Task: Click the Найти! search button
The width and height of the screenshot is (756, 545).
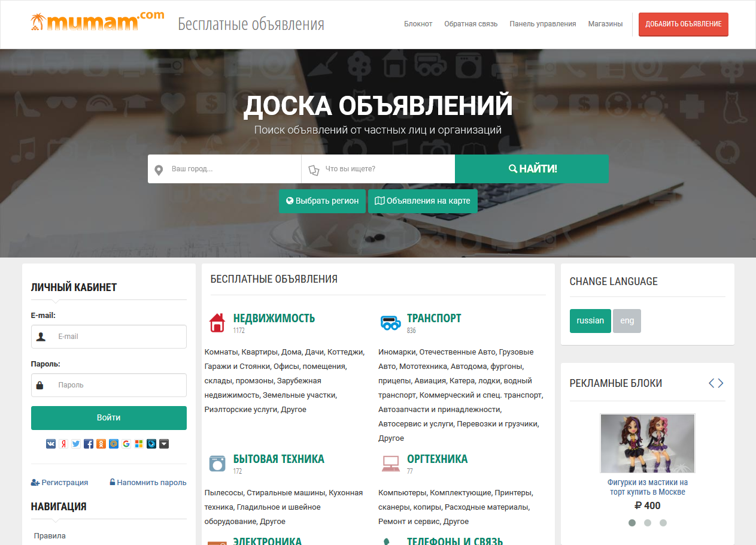Action: 532,169
